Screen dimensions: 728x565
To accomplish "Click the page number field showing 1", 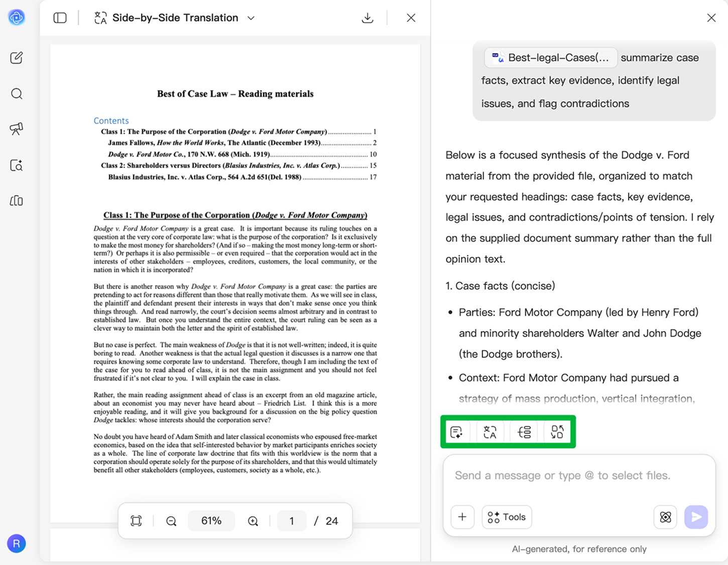I will coord(292,521).
